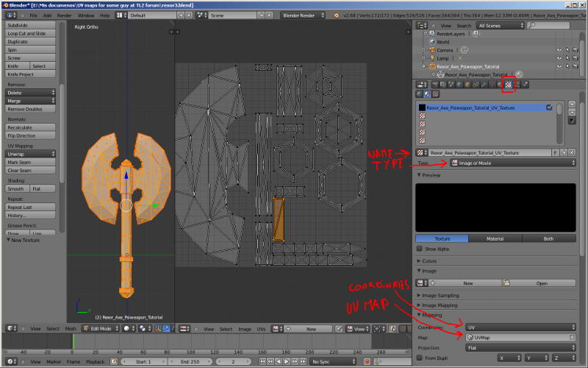This screenshot has width=588, height=368.
Task: Open the Coordinates UV dropdown
Action: click(519, 326)
